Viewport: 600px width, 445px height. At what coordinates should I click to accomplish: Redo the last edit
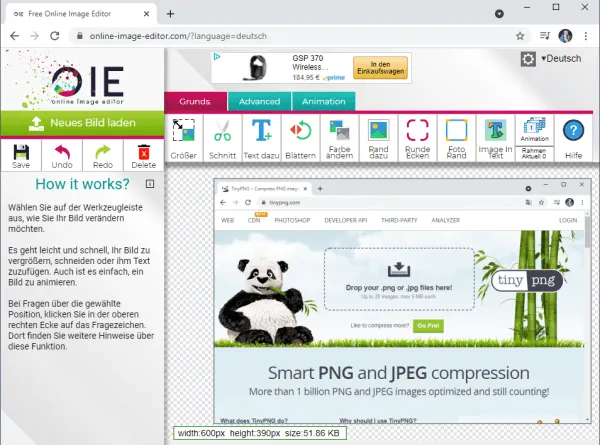103,156
